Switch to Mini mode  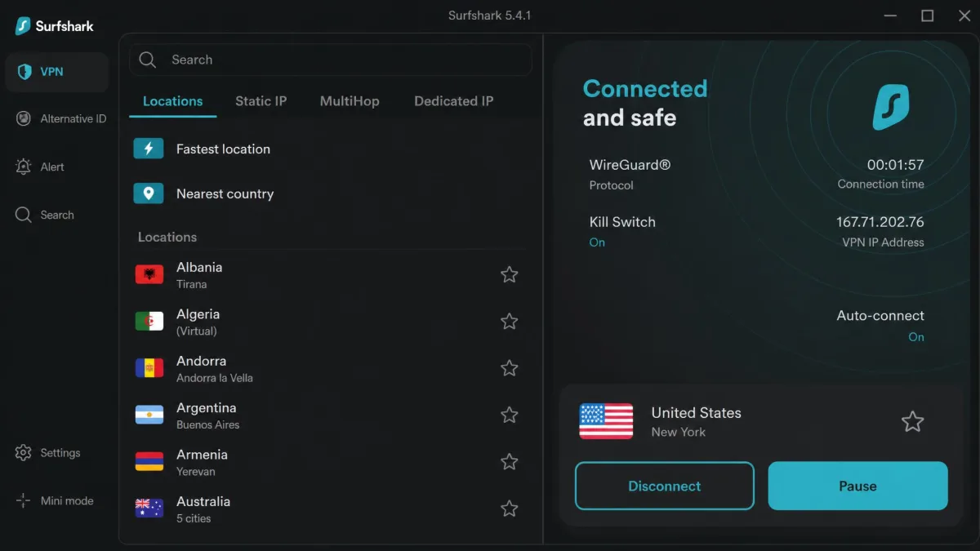tap(55, 501)
